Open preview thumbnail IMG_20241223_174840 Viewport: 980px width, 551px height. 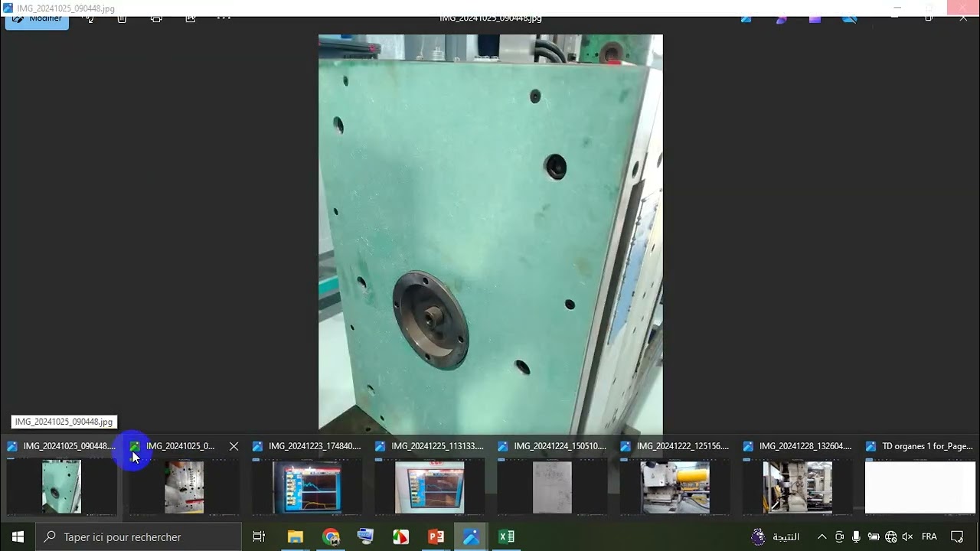(306, 487)
